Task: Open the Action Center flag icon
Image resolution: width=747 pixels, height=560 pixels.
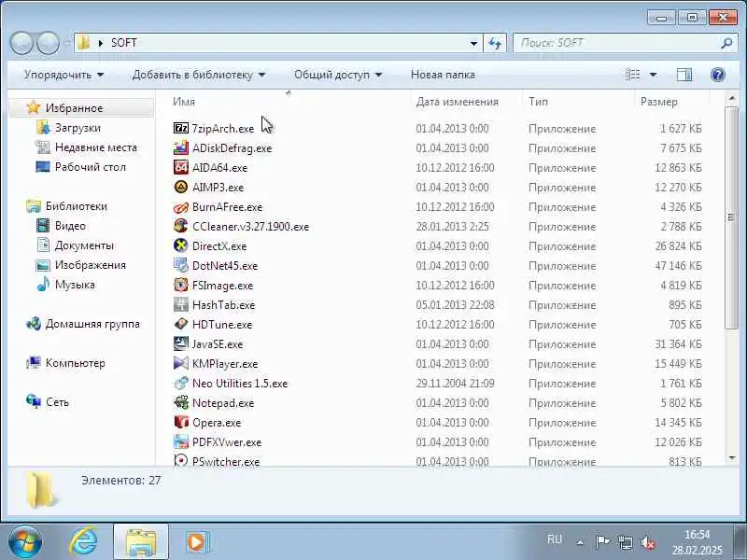Action: (602, 542)
